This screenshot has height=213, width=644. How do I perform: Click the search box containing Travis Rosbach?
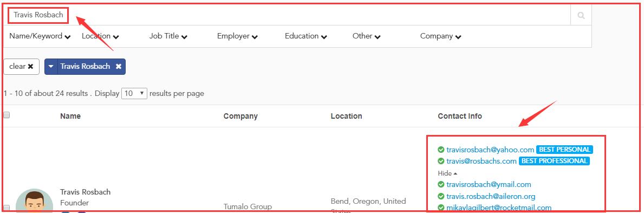[x=288, y=15]
